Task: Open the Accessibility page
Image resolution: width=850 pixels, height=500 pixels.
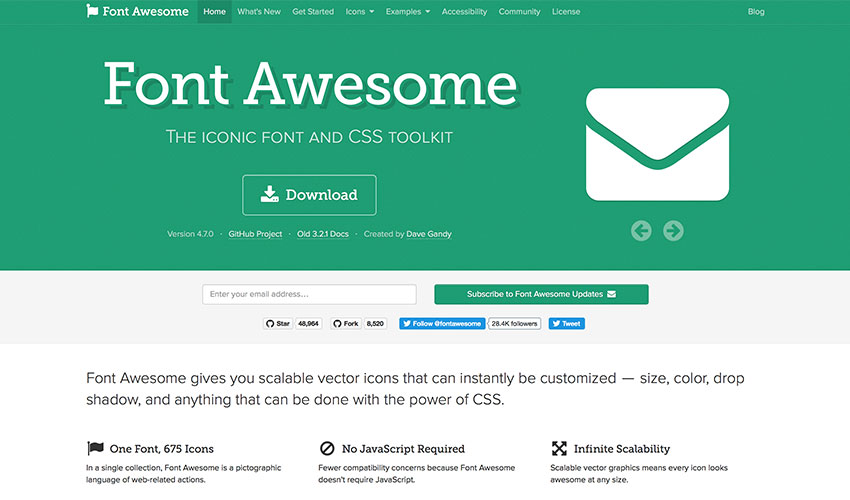Action: pos(464,11)
